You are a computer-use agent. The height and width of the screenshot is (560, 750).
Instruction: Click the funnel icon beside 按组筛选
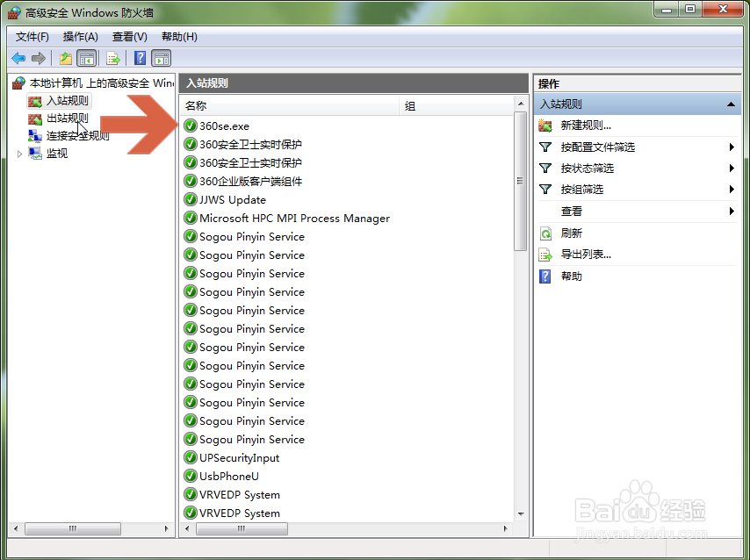(545, 189)
